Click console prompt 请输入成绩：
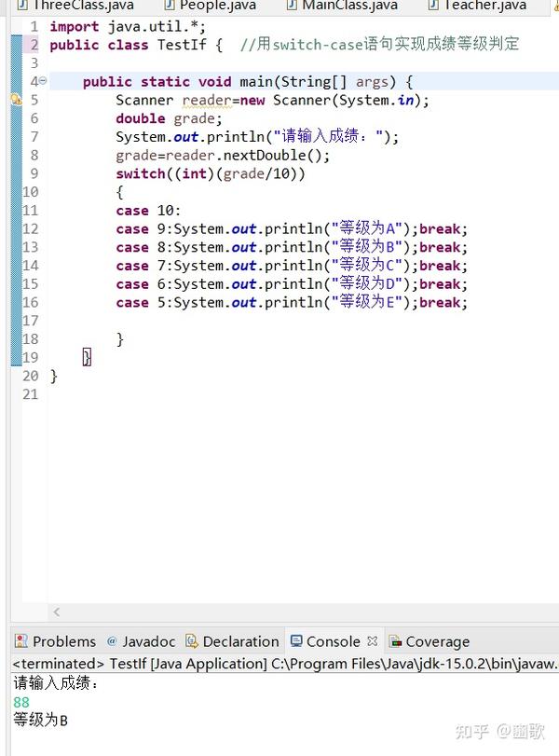Viewport: 559px width, 756px height. [56, 683]
